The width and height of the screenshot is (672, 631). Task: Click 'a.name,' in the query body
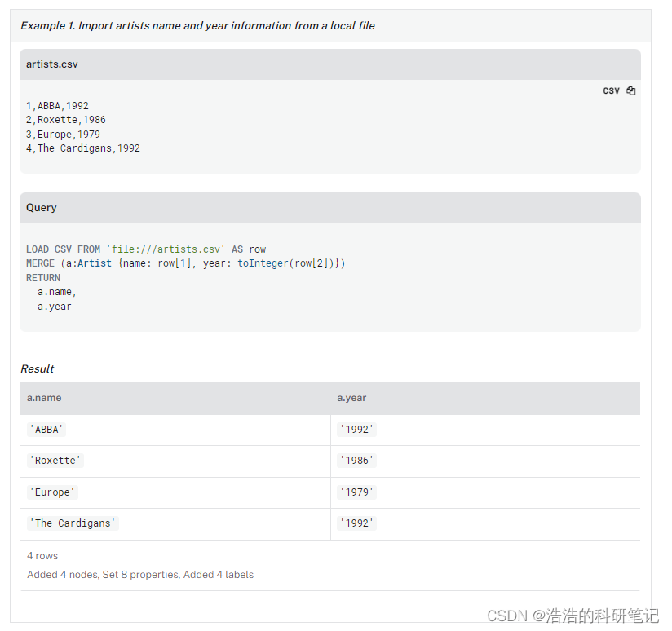[x=56, y=292]
